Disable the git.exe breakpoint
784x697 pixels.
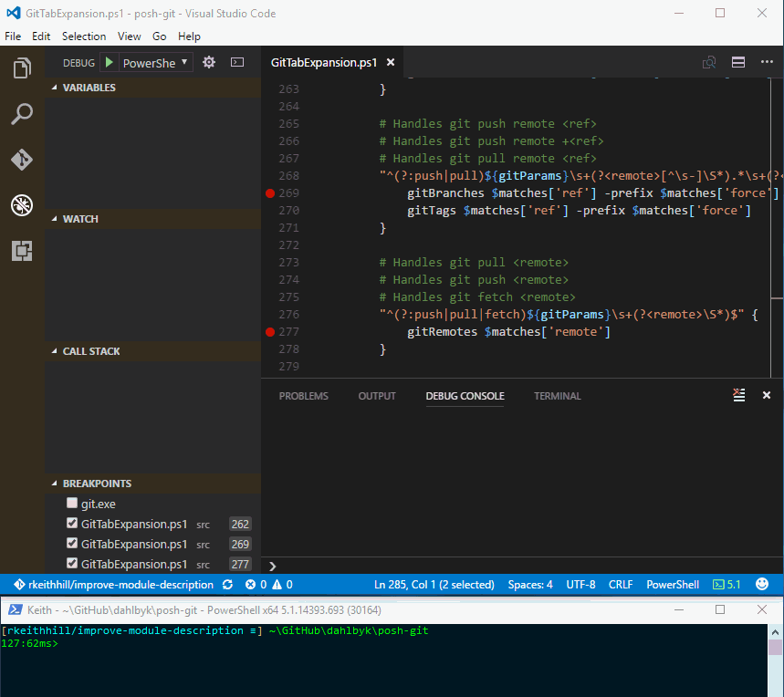70,503
